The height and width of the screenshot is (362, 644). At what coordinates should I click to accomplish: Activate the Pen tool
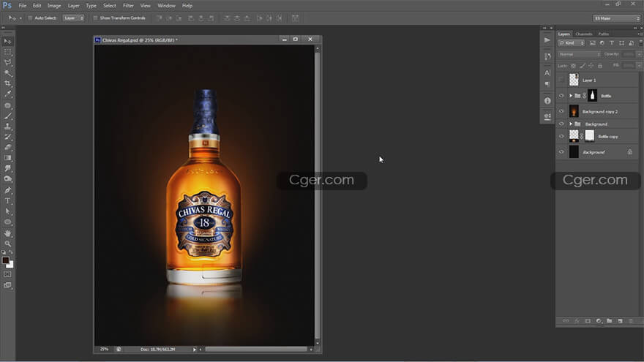(7, 190)
